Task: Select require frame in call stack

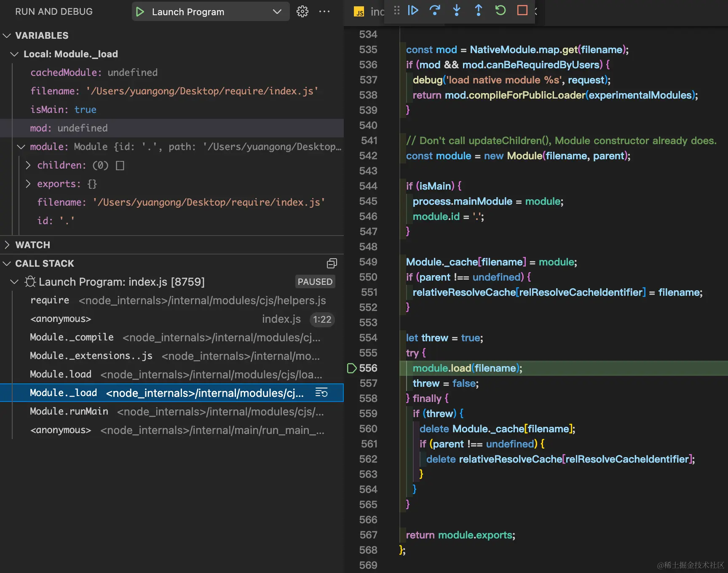Action: (172, 300)
